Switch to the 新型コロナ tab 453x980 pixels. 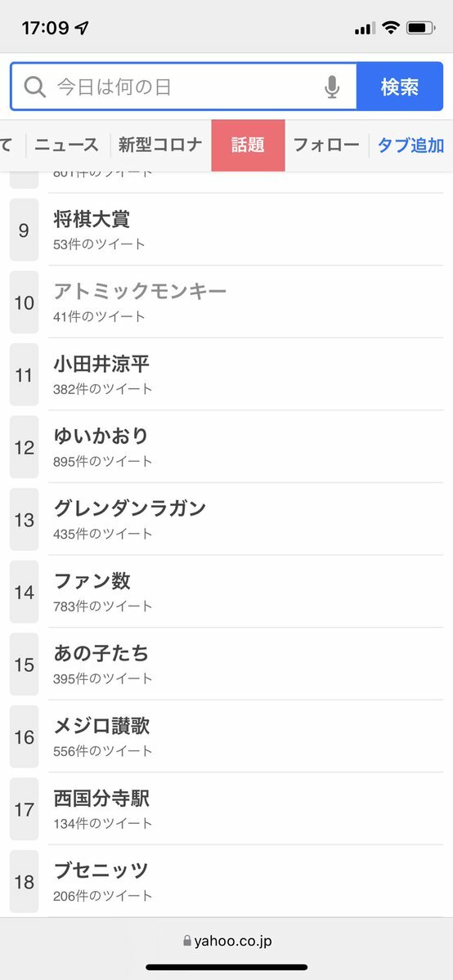click(161, 145)
